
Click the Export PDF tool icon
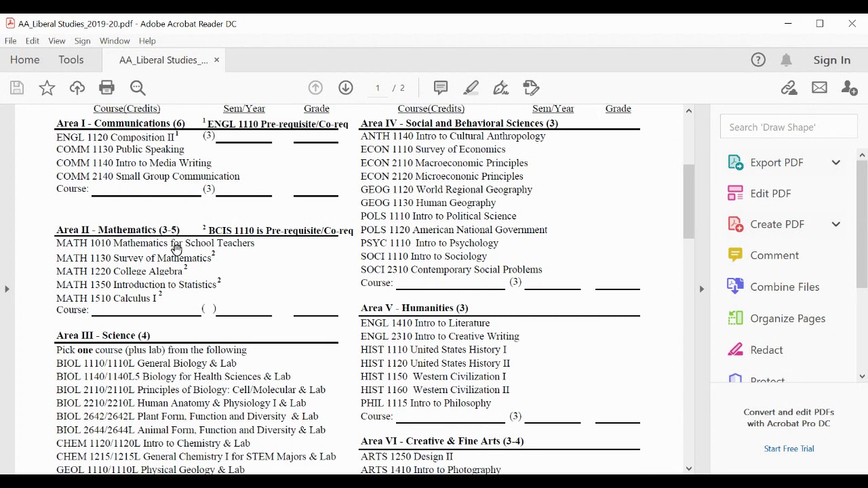(735, 163)
